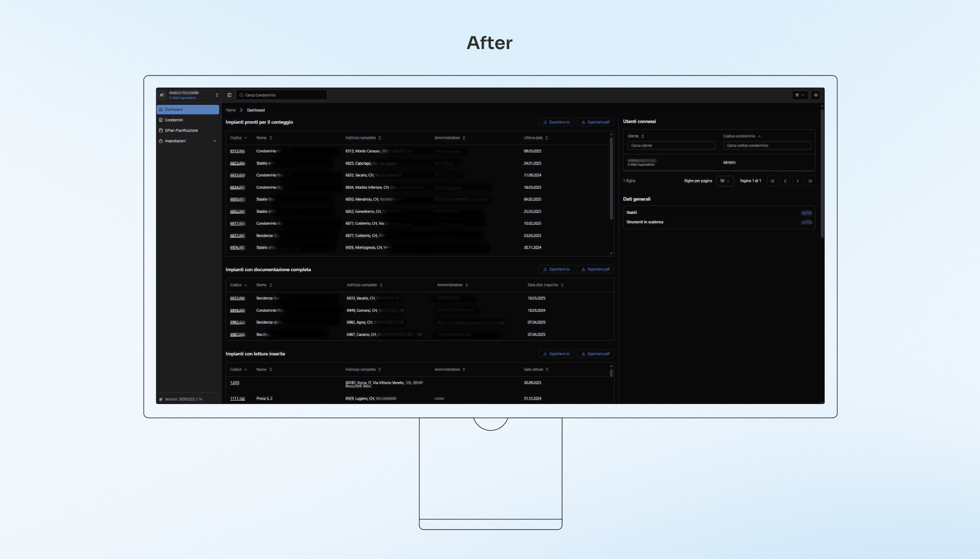Open the IT language dropdown
Image resolution: width=980 pixels, height=559 pixels.
[800, 95]
